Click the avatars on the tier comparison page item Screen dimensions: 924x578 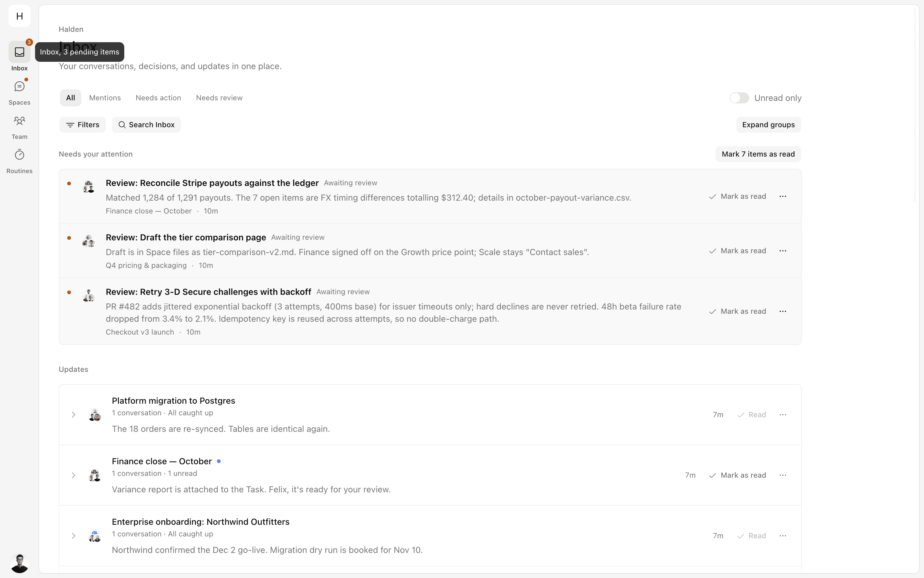(x=89, y=241)
